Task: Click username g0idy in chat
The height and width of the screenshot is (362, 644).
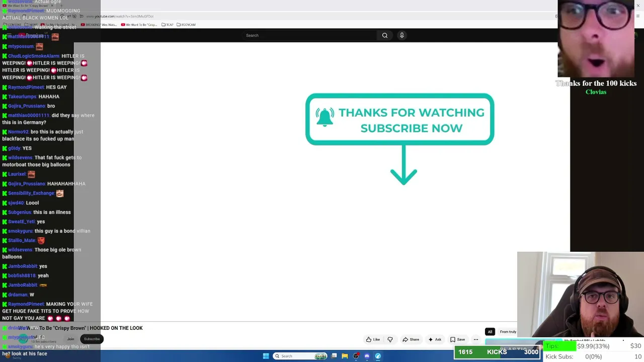Action: pos(14,148)
